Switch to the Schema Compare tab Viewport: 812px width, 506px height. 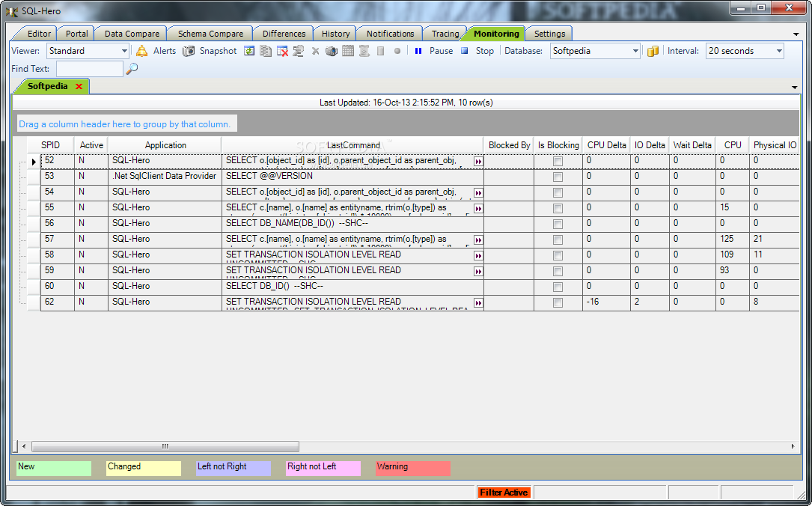pyautogui.click(x=210, y=34)
